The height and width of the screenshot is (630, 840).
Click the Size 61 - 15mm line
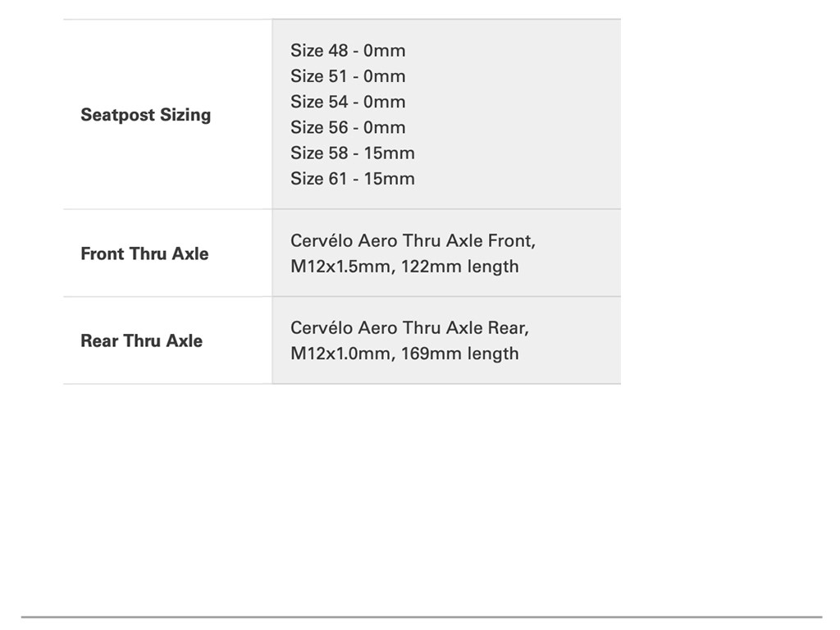[x=352, y=178]
